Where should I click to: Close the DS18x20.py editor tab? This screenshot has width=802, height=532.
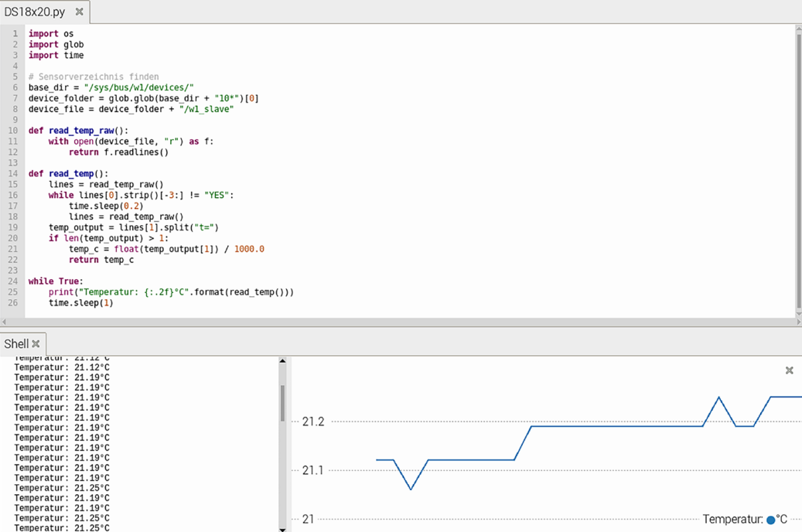(x=79, y=12)
